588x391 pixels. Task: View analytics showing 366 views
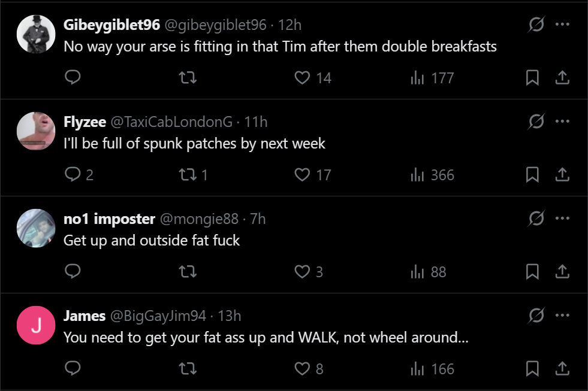point(432,175)
